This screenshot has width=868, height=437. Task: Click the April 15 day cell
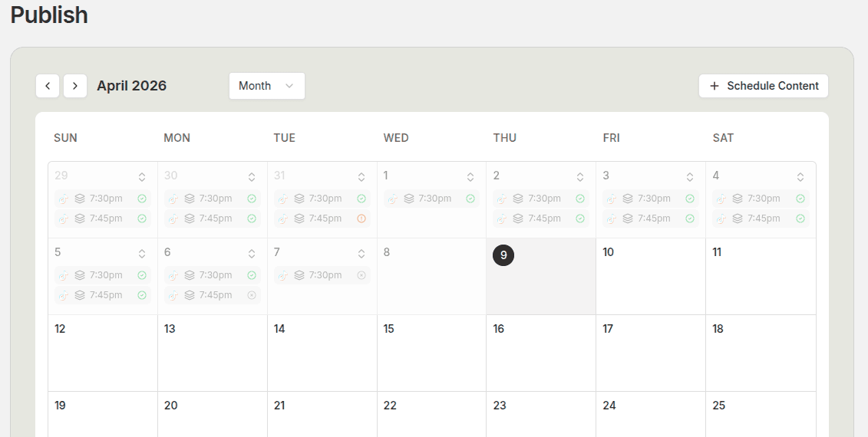(431, 353)
